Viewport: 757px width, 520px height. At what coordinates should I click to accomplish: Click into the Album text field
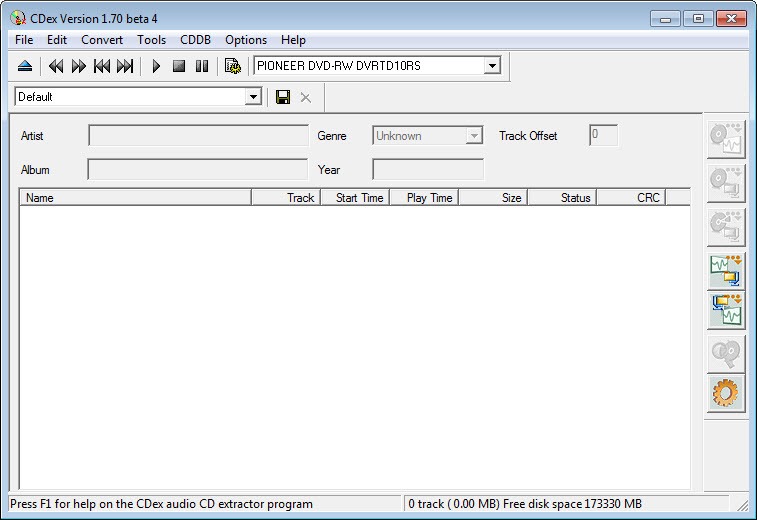click(197, 169)
